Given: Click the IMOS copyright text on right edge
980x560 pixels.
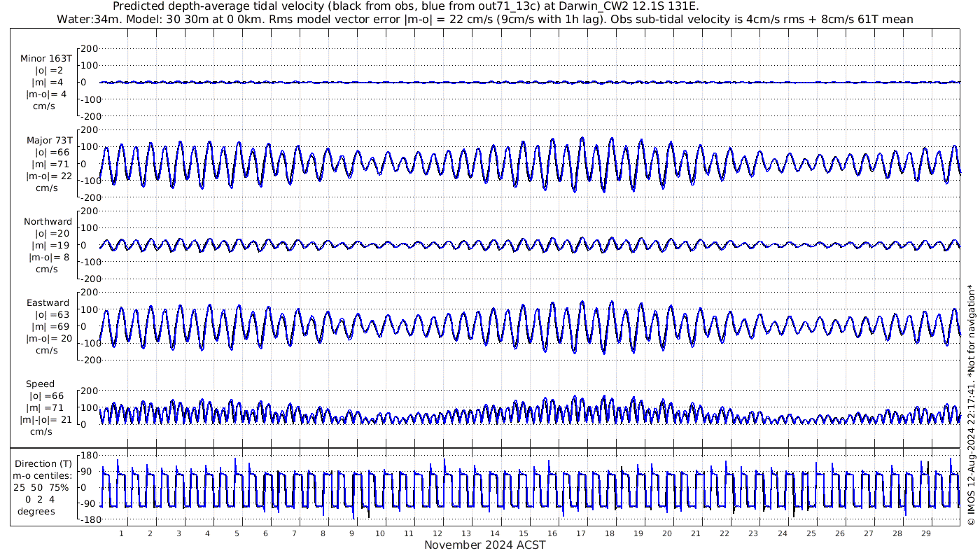Looking at the screenshot, I should click(x=971, y=404).
